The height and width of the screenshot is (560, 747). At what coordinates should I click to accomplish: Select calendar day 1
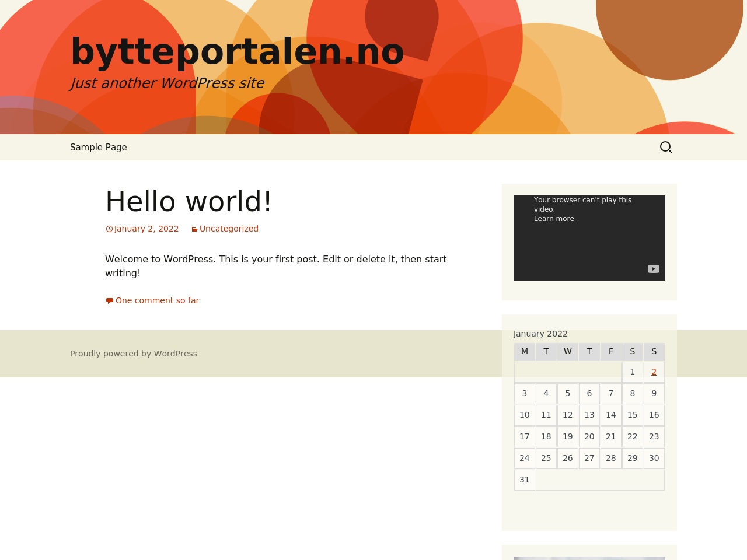point(633,372)
